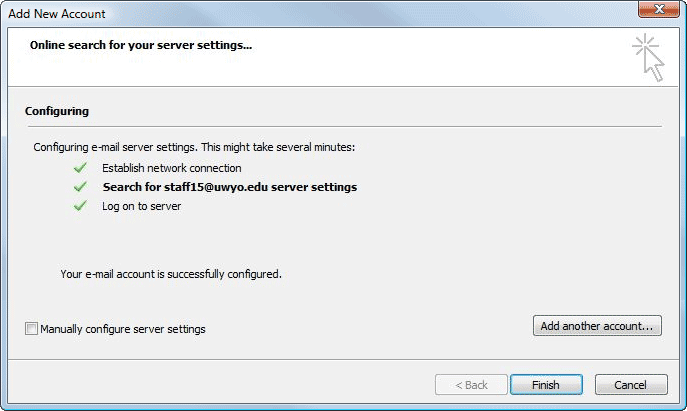Select 'Search for staff15@uwyo.edu server settings' text
Viewport: 687px width, 411px height.
point(230,187)
